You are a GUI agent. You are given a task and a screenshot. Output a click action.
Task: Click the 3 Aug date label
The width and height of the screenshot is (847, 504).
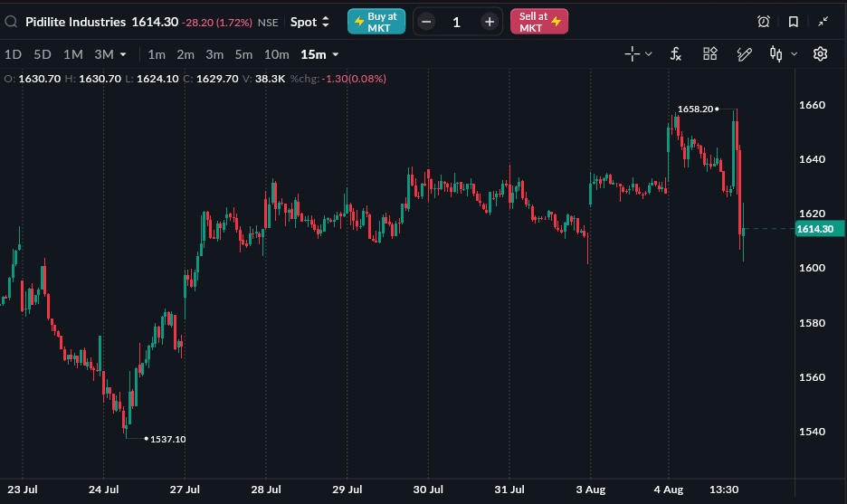(x=590, y=490)
